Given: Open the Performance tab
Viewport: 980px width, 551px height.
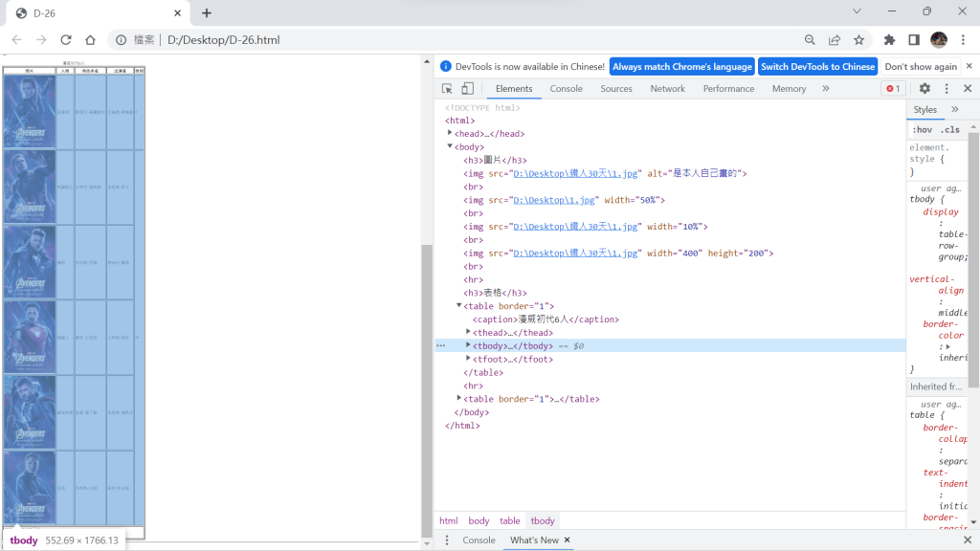Looking at the screenshot, I should tap(728, 89).
